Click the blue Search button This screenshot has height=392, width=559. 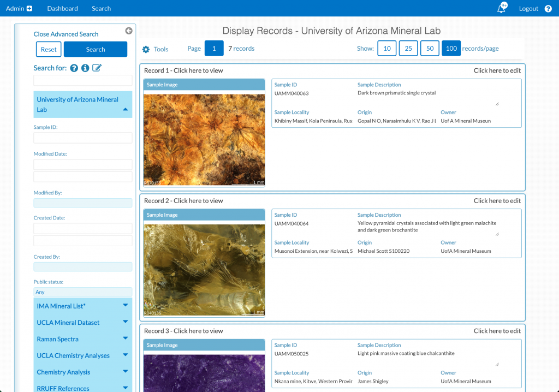pyautogui.click(x=96, y=49)
